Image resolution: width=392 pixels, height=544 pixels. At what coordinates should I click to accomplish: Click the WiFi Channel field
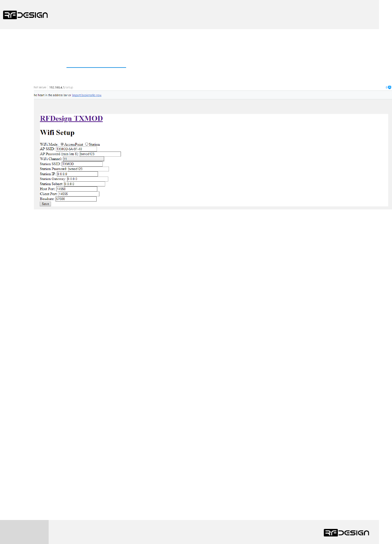pyautogui.click(x=84, y=159)
